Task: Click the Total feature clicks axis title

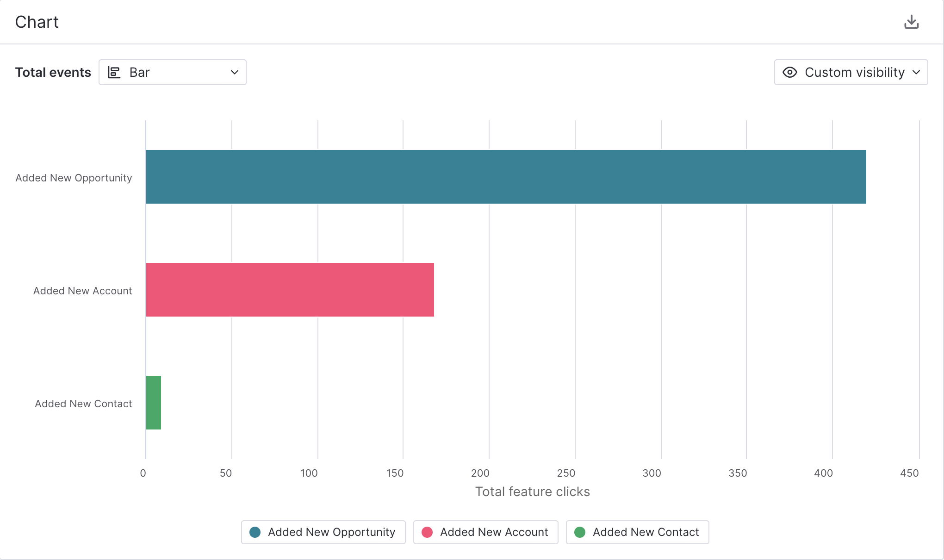Action: 532,492
